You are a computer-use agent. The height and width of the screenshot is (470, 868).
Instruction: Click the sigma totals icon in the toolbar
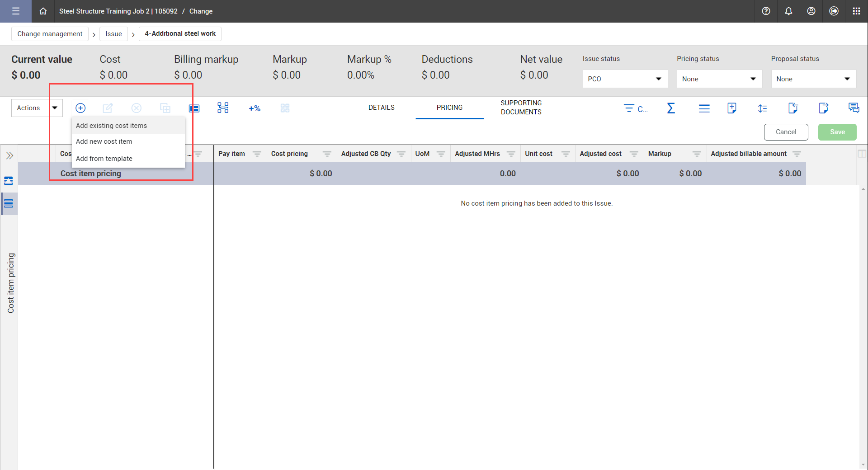[x=671, y=108]
